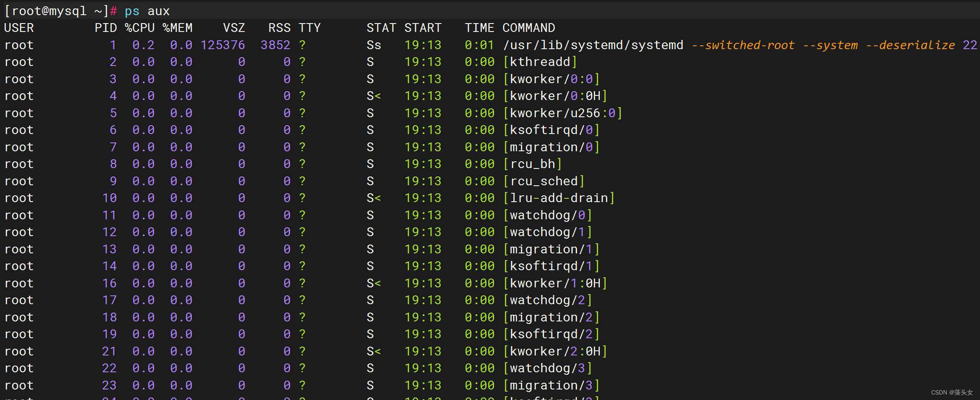Click the [watchdog/1] process name

pyautogui.click(x=548, y=232)
